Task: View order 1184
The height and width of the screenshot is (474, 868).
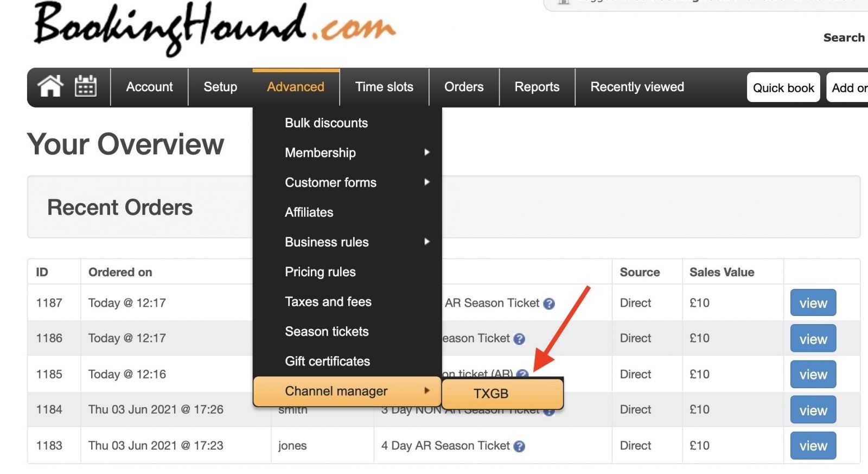Action: (813, 410)
